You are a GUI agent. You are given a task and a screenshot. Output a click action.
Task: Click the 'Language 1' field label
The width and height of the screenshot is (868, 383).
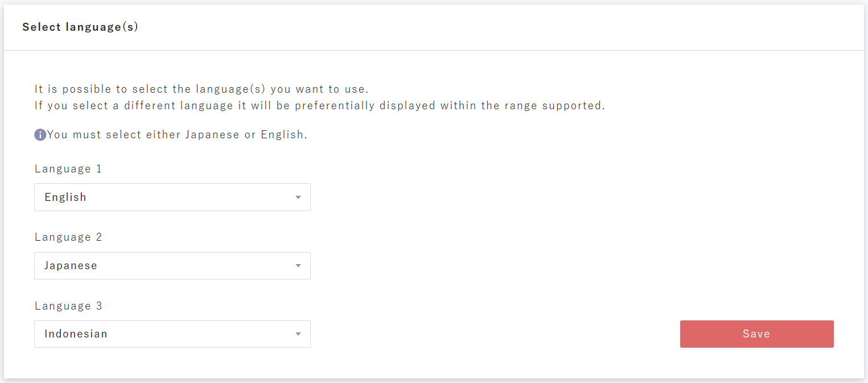click(x=68, y=169)
